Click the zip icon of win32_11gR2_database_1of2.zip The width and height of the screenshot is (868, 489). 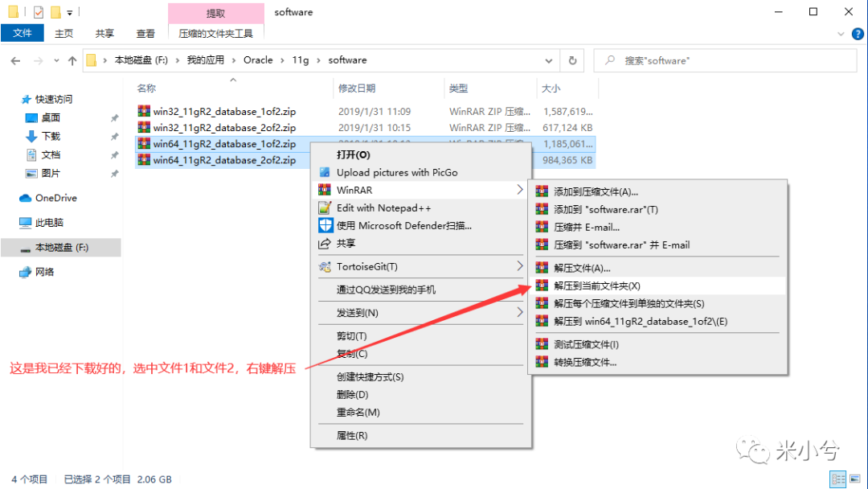point(144,111)
